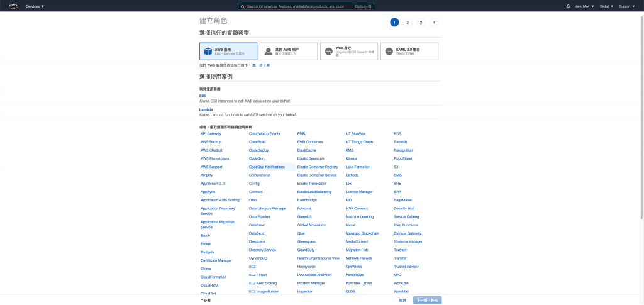This screenshot has width=644, height=305.
Task: Go to wizard step 2
Action: pyautogui.click(x=408, y=23)
